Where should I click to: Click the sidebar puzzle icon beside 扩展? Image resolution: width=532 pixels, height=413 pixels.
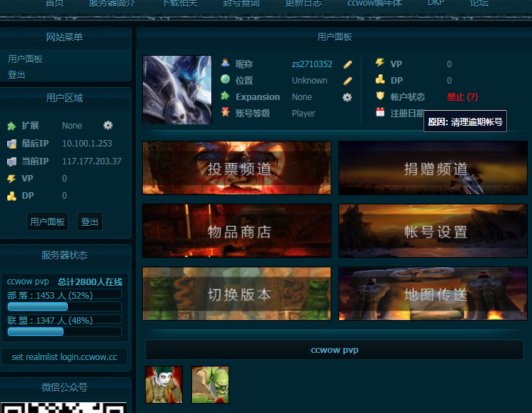(11, 126)
